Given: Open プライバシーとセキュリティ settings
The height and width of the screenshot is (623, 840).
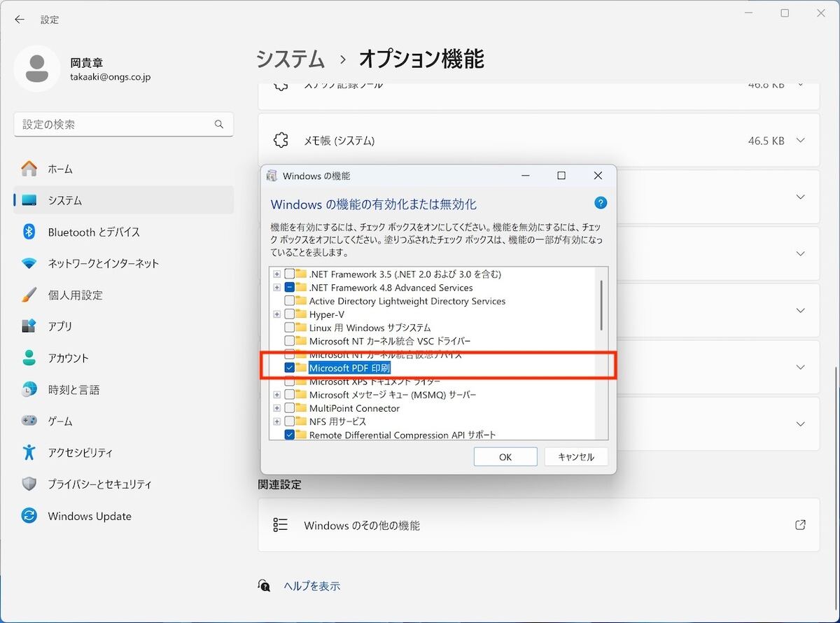Looking at the screenshot, I should point(124,484).
